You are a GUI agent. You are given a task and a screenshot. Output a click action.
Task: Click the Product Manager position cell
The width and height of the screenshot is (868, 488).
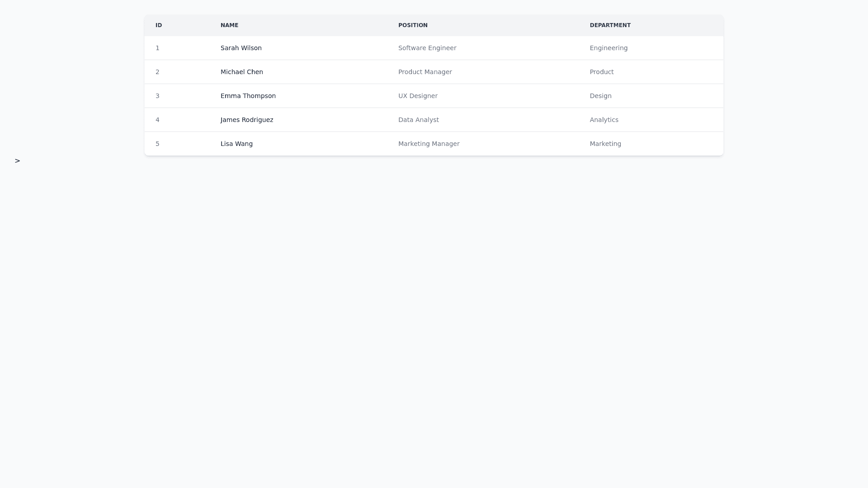[425, 72]
